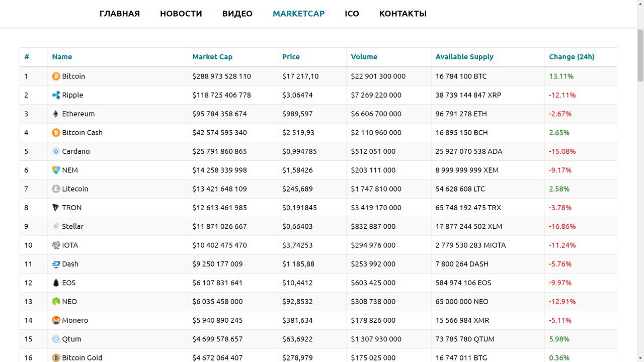Click the IOTA logo icon
Image resolution: width=644 pixels, height=362 pixels.
pos(56,245)
